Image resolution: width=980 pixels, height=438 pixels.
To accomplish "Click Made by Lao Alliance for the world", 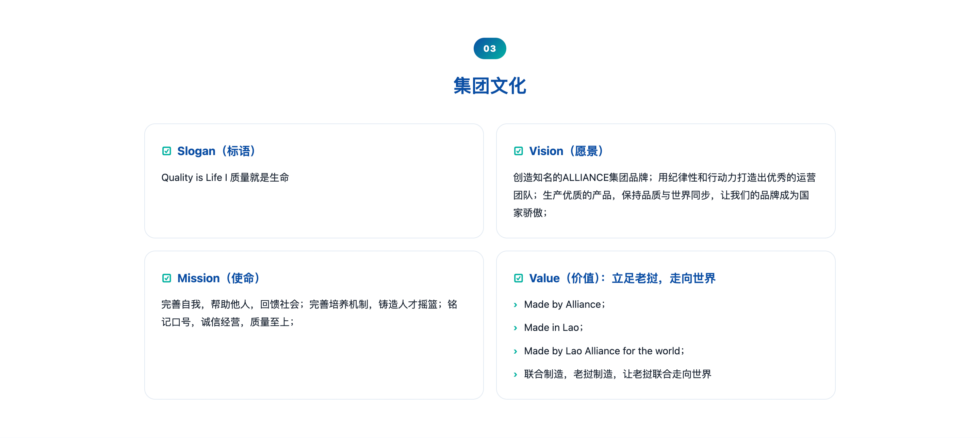I will point(604,351).
